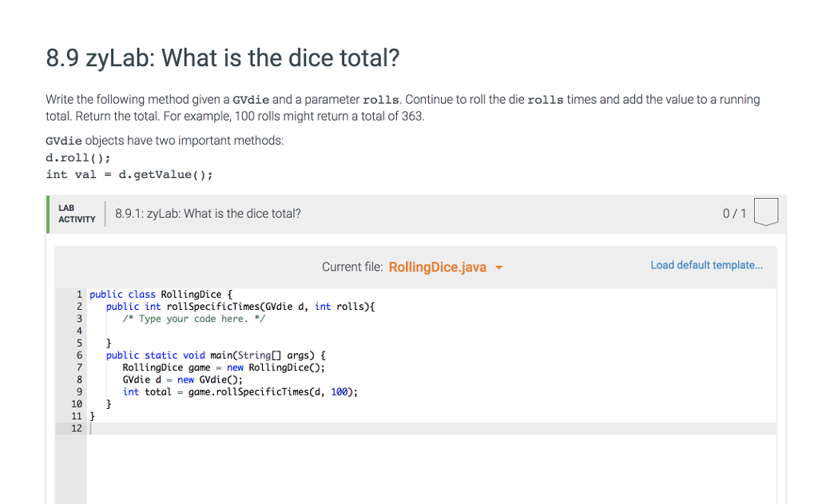The height and width of the screenshot is (504, 818).
Task: Select the LAB ACTIVITY section header
Action: point(76,213)
